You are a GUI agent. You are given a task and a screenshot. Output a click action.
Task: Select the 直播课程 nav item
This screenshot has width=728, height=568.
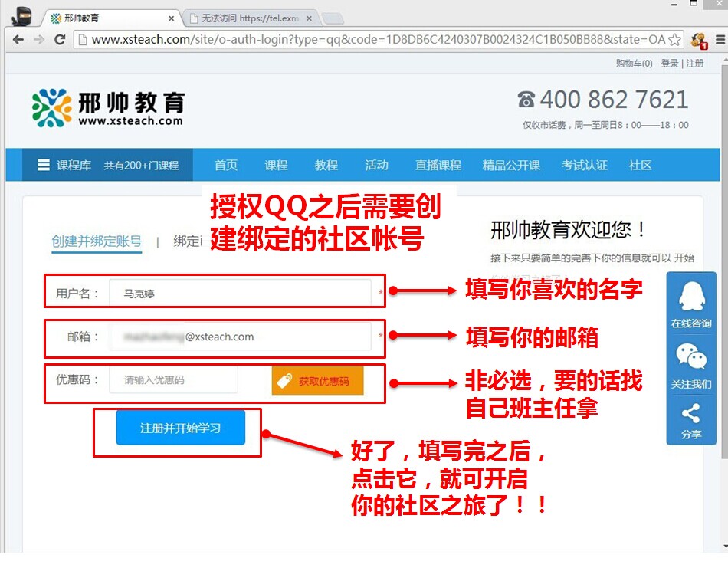click(x=438, y=165)
